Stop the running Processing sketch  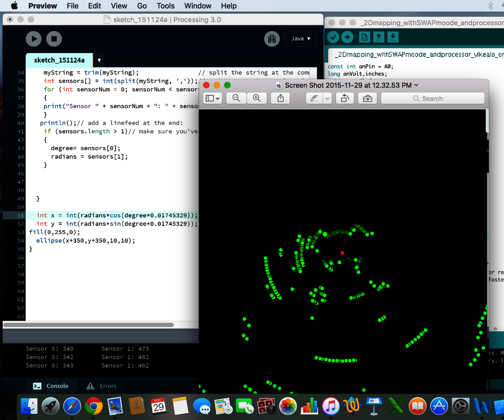54,39
